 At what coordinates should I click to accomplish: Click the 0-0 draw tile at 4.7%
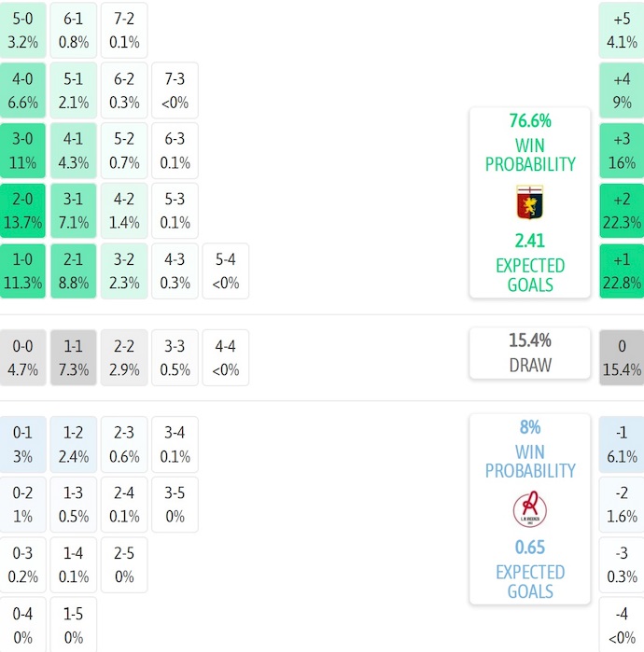click(22, 357)
